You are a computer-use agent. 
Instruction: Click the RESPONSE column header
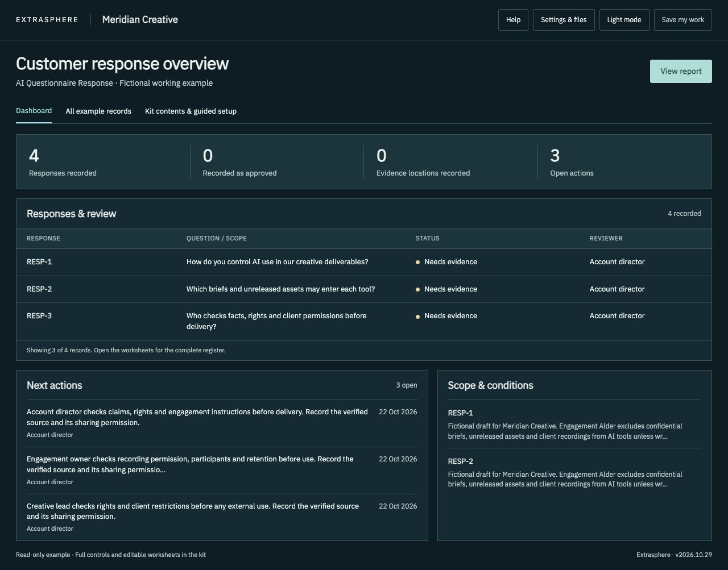pos(43,239)
